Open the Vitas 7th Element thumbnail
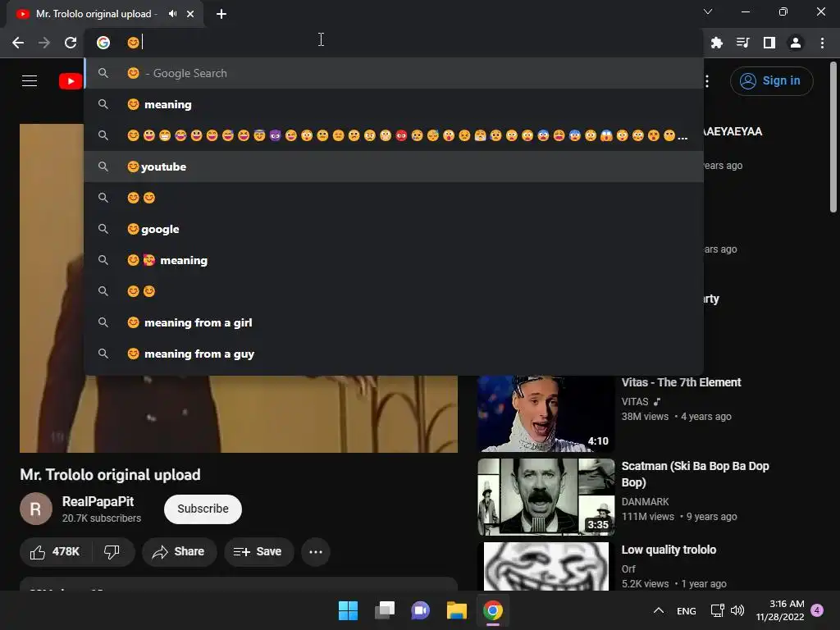The width and height of the screenshot is (840, 630). pos(546,413)
